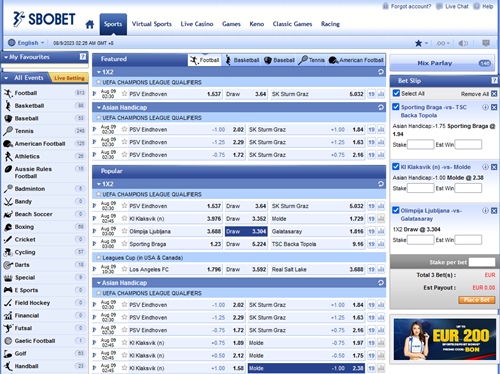Open the odds format dropdown in toolbar
Screen dimensions: 500x374
point(443,43)
